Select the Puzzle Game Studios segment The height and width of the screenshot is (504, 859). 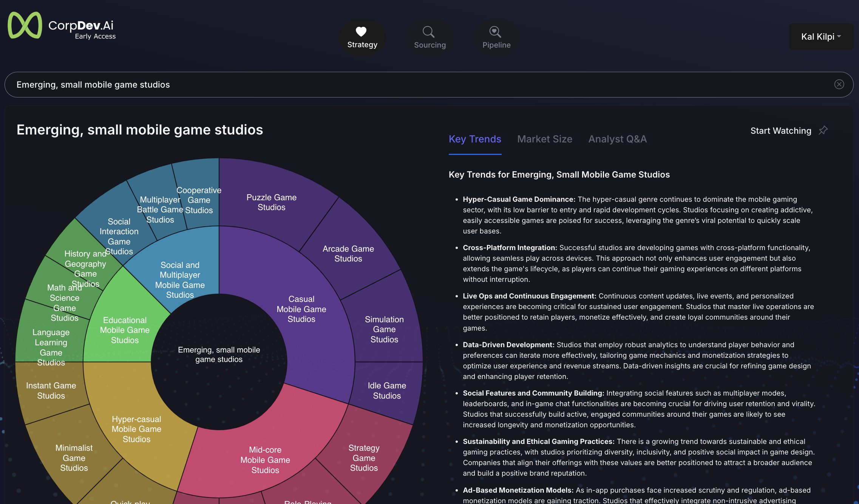(271, 202)
